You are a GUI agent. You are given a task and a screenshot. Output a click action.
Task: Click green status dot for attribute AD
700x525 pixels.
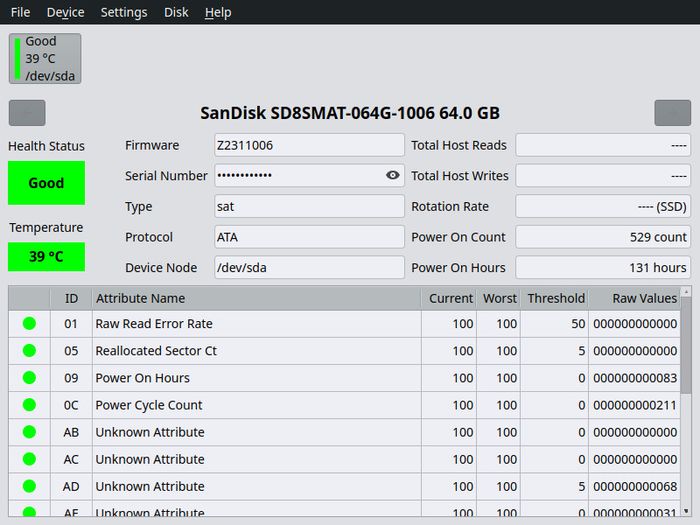pyautogui.click(x=29, y=486)
